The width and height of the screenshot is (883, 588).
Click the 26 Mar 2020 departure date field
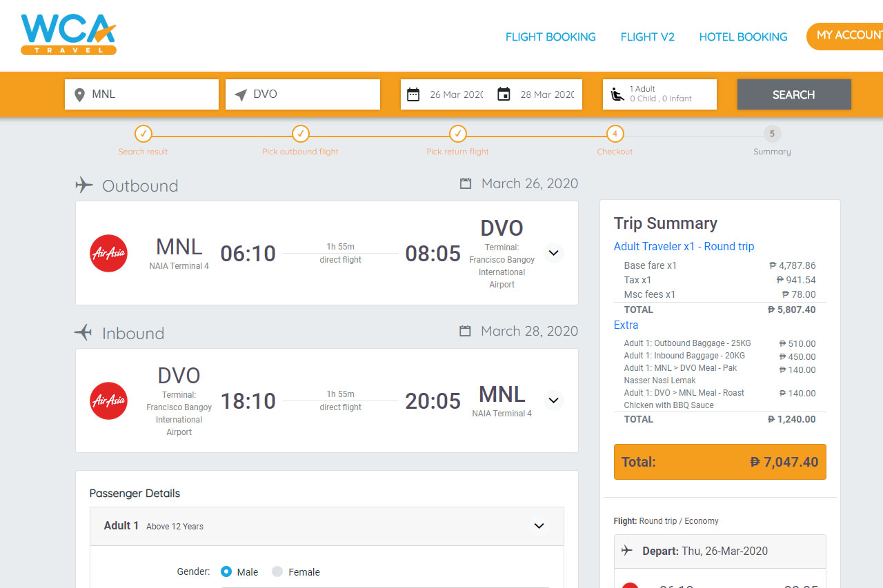click(x=456, y=94)
